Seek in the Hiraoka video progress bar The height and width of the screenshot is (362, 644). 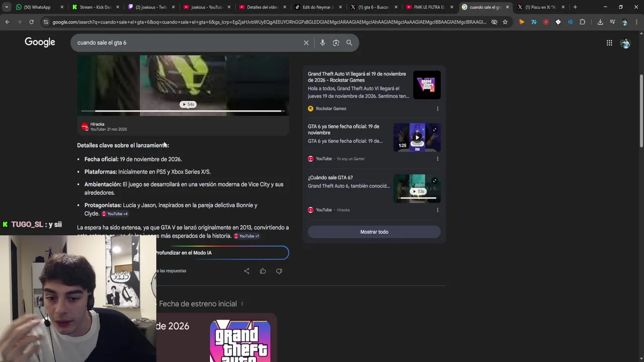click(183, 111)
